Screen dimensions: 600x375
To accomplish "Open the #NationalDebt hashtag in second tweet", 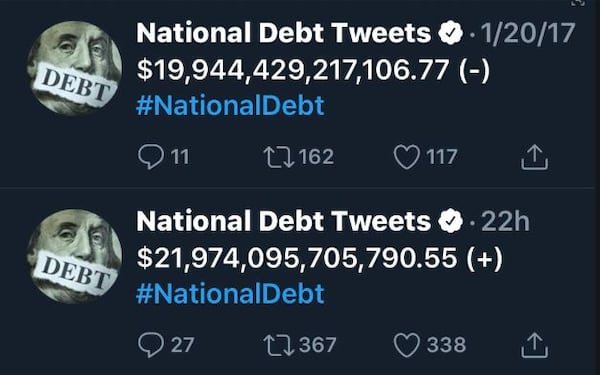I will tap(230, 293).
